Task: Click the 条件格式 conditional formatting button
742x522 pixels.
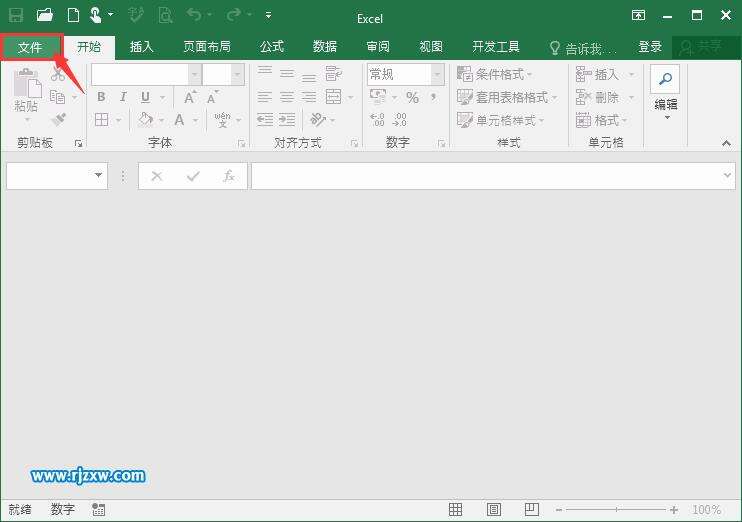Action: point(495,75)
